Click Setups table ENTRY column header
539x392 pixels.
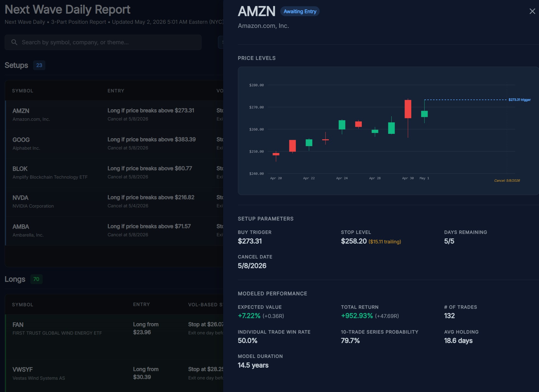click(116, 91)
